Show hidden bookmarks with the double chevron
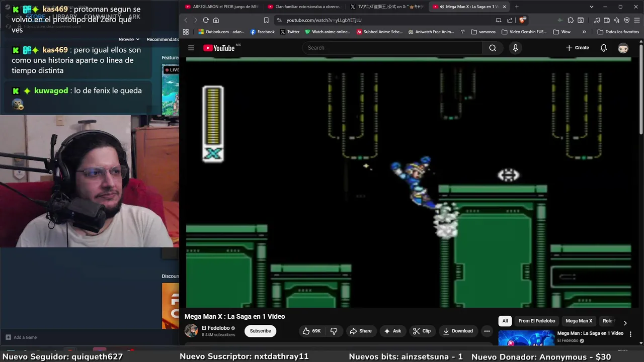 pos(584,32)
